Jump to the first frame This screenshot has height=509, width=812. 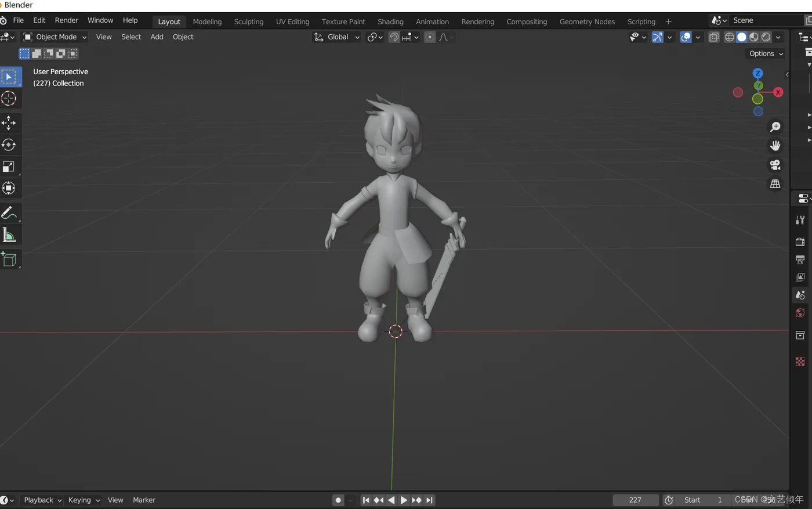pyautogui.click(x=366, y=500)
